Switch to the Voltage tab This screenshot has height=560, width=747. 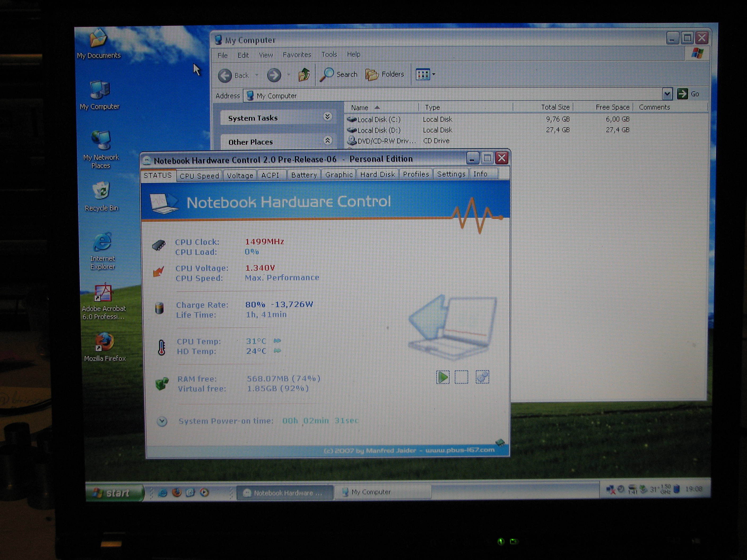240,176
